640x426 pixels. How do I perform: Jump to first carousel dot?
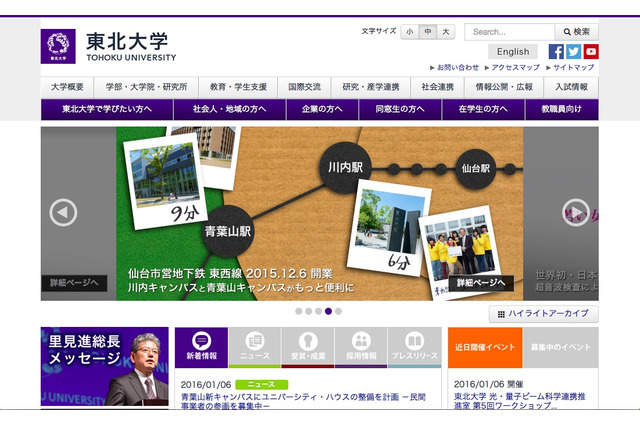[x=299, y=311]
